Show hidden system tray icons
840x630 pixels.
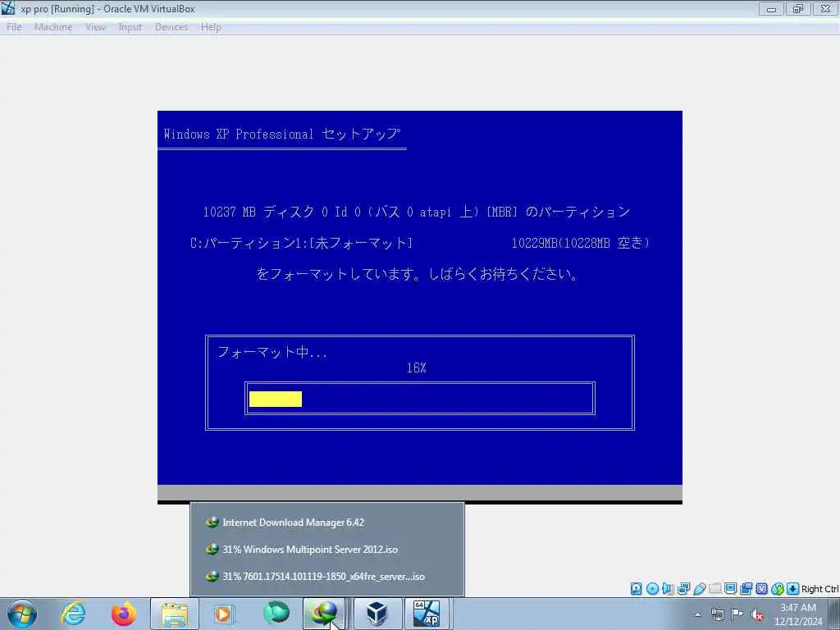[x=697, y=615]
